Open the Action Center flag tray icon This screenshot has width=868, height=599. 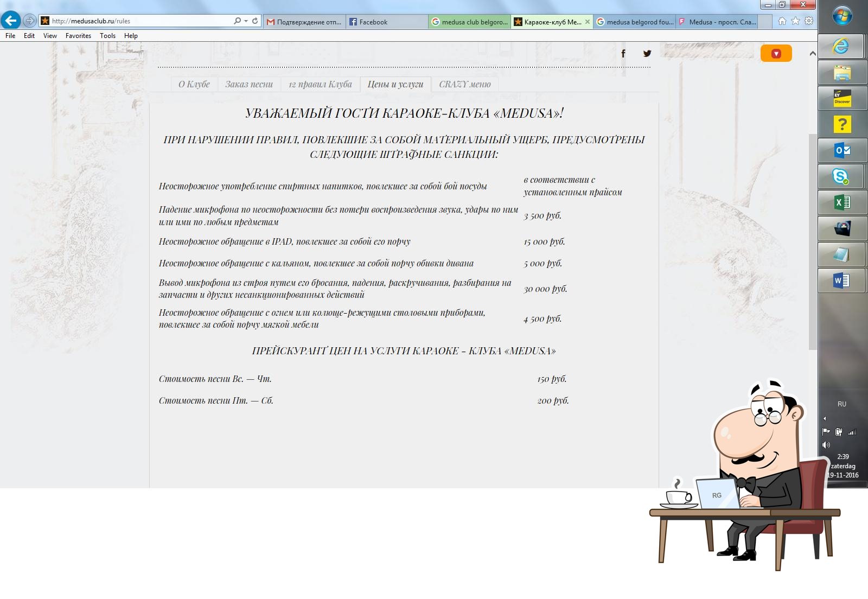(826, 432)
